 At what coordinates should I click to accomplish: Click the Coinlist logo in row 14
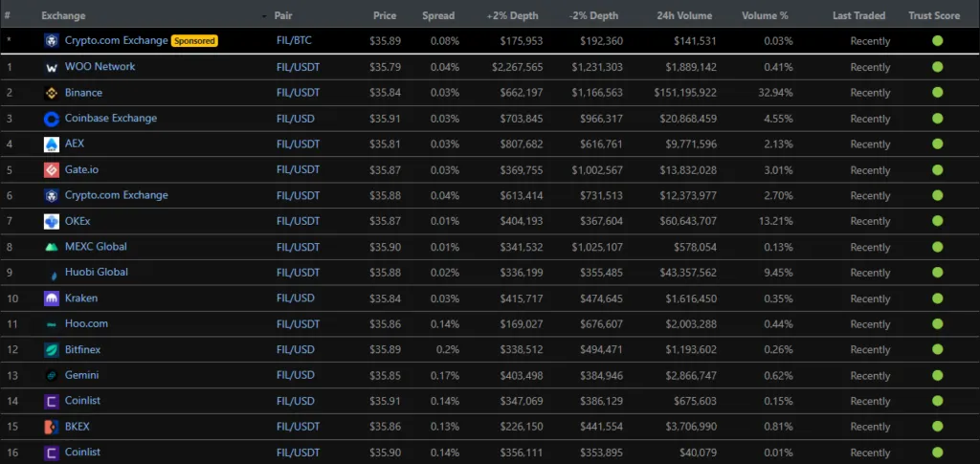[x=52, y=401]
